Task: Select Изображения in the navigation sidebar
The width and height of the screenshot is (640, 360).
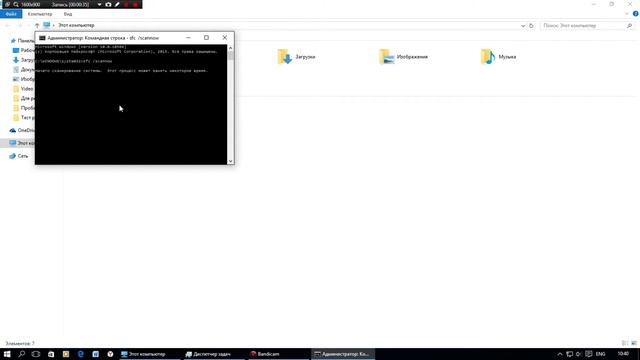Action: [x=24, y=79]
